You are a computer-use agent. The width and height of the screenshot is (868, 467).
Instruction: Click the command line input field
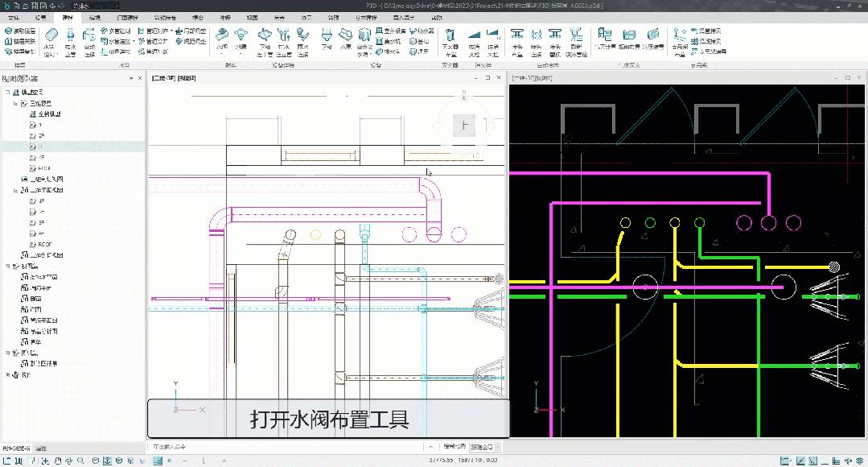286,447
